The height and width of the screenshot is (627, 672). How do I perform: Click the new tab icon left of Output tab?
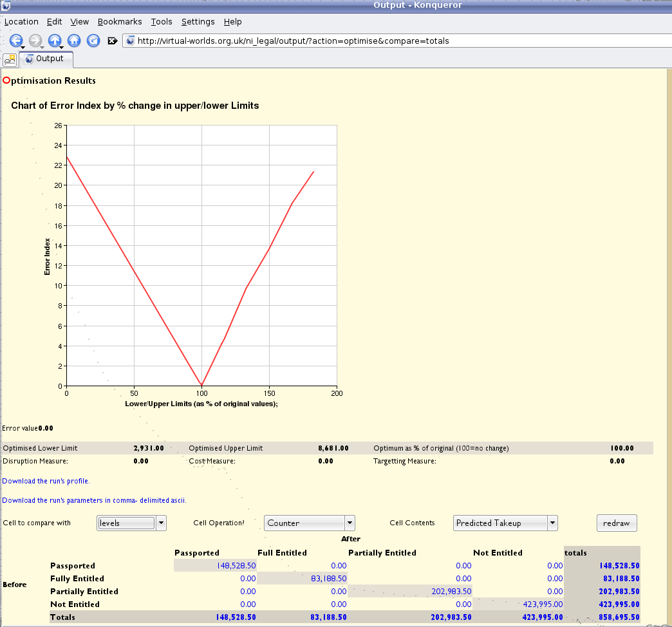click(10, 59)
